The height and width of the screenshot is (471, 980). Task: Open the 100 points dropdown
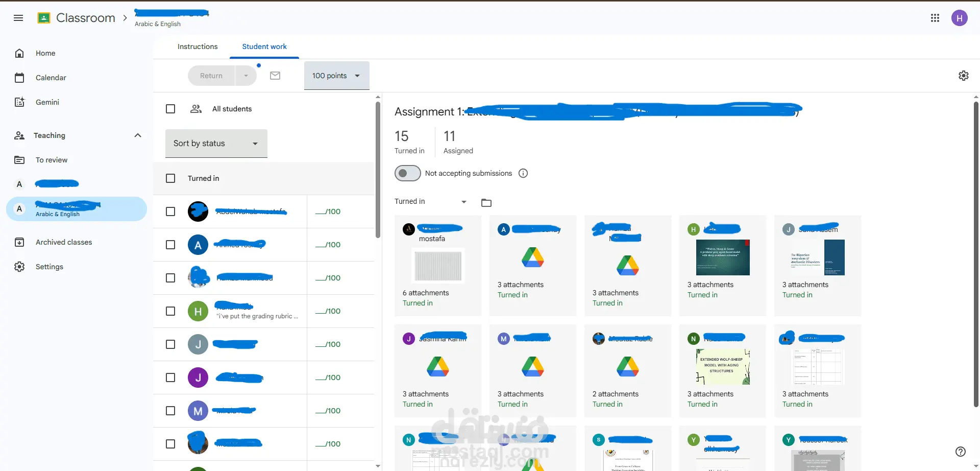tap(336, 76)
